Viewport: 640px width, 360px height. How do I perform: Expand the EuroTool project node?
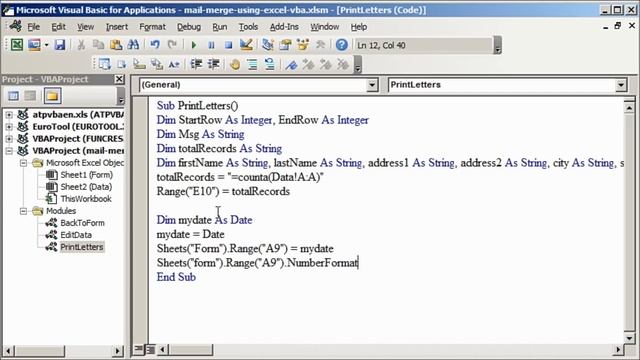(9, 127)
